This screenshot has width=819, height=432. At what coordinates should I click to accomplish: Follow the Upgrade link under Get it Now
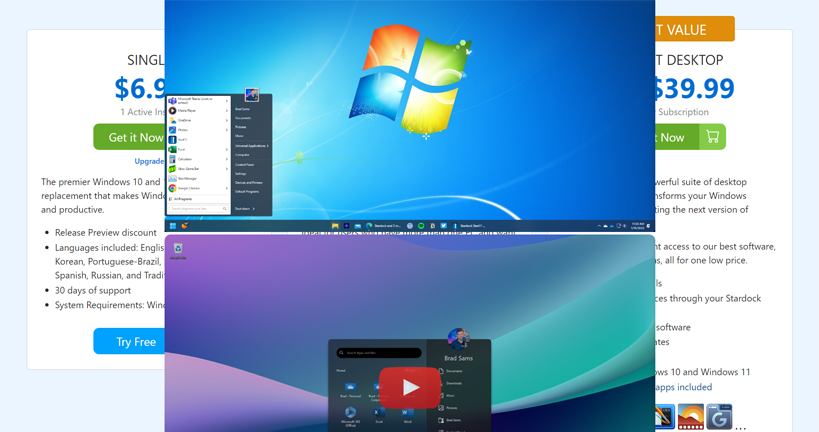click(149, 161)
